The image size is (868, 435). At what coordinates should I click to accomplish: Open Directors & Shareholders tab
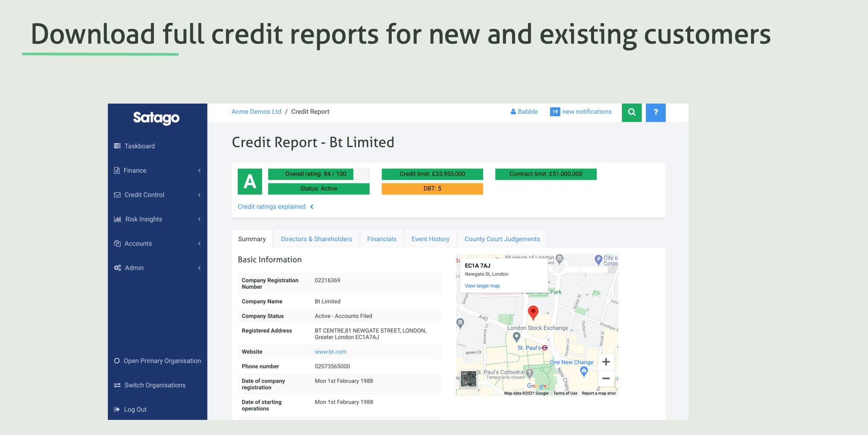[316, 239]
